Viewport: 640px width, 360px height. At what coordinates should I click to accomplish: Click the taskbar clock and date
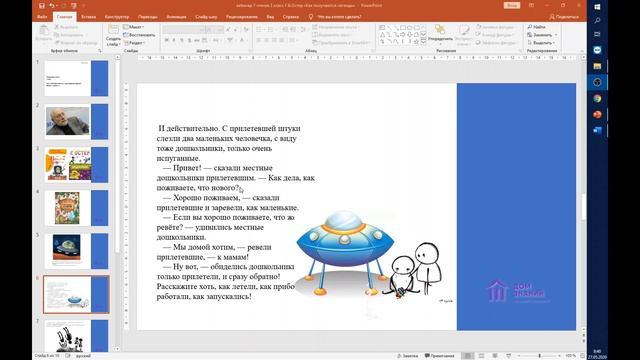(597, 354)
